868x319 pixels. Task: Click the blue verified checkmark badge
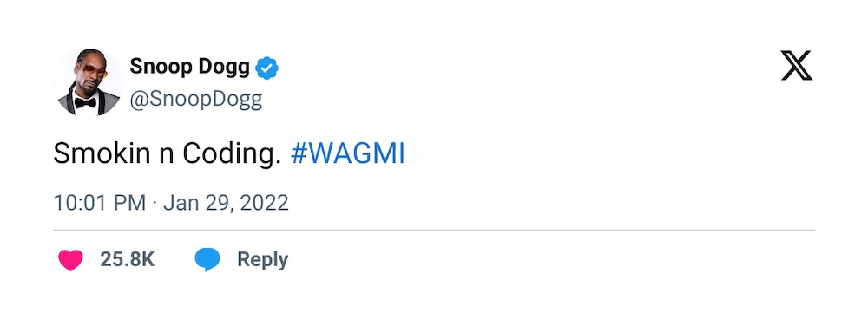(x=266, y=68)
